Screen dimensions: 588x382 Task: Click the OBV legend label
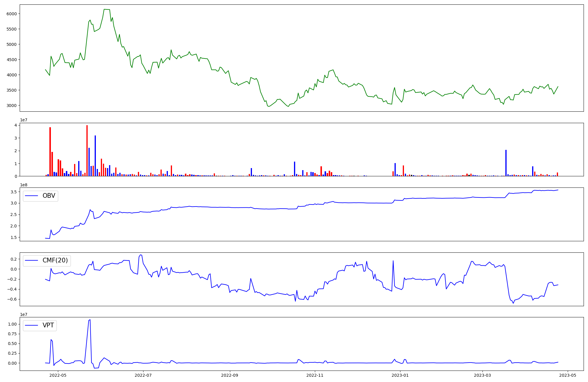coord(49,196)
